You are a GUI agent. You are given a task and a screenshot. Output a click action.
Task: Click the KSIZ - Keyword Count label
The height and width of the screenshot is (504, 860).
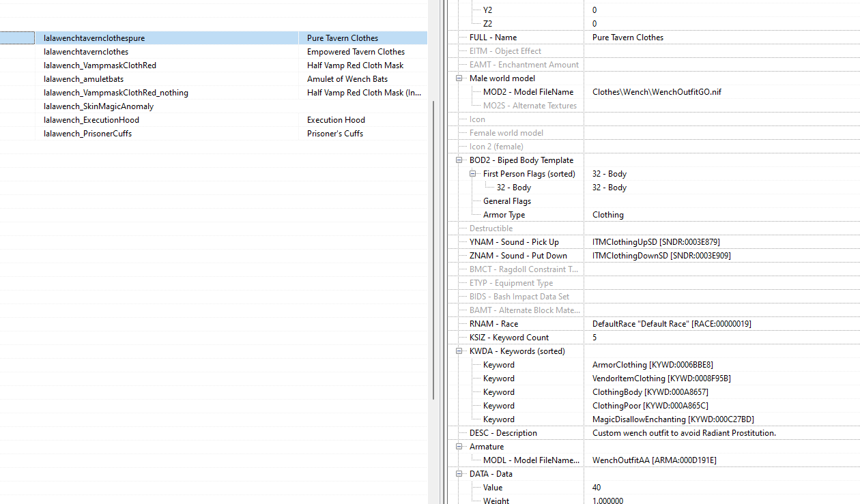(509, 338)
